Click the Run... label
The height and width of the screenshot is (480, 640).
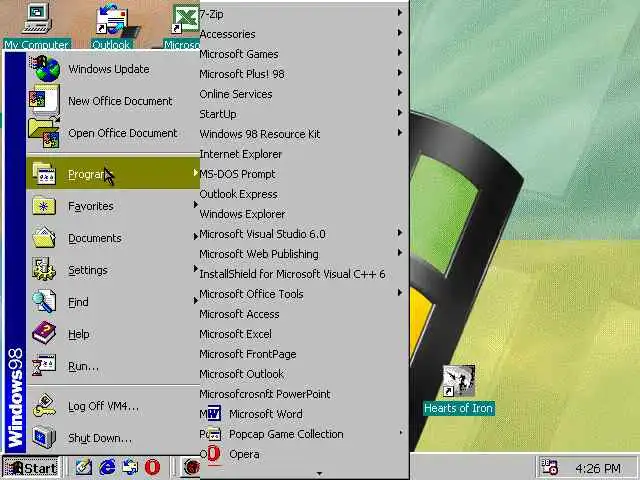coord(83,367)
